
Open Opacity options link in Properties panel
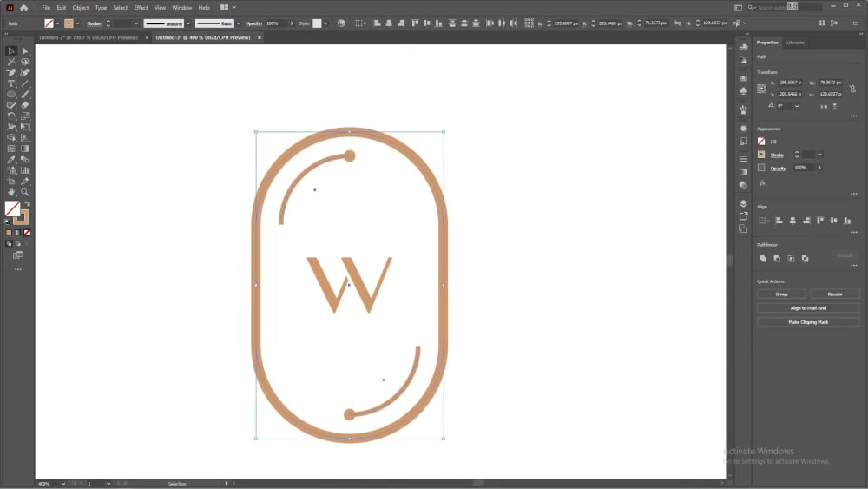click(779, 168)
